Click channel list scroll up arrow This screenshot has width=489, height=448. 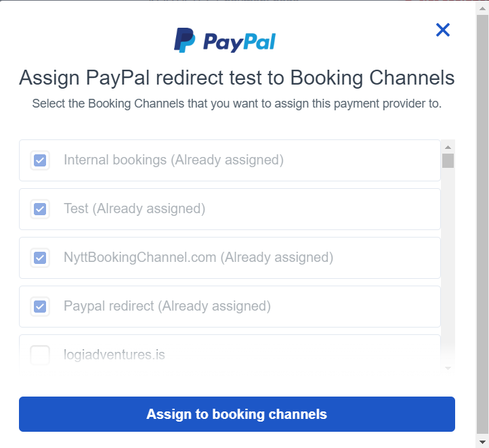(448, 147)
